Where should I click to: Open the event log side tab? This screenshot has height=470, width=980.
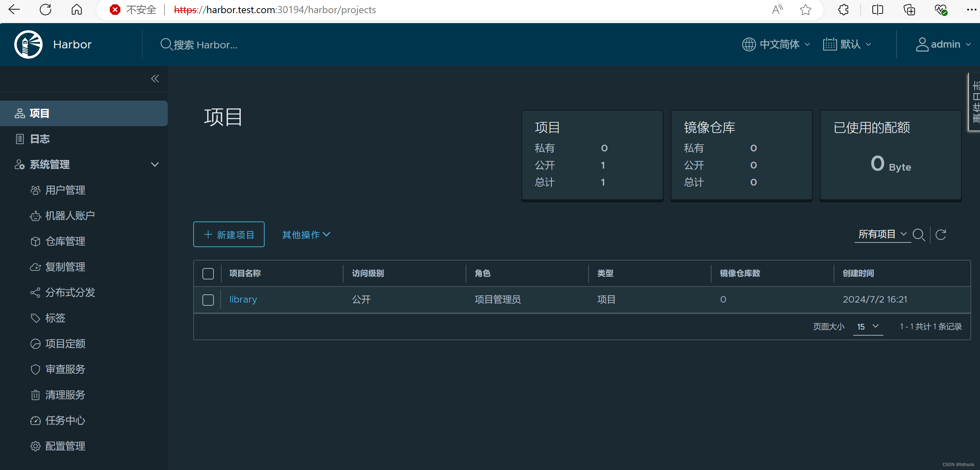coord(975,102)
